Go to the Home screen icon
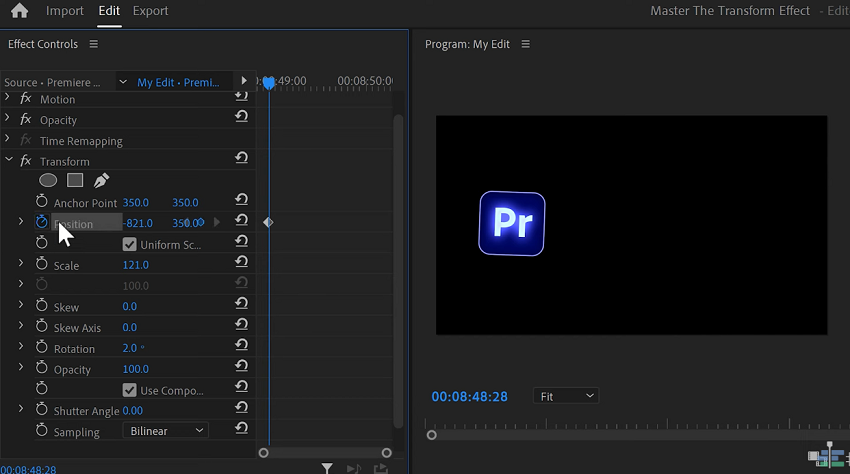The width and height of the screenshot is (850, 474). point(19,11)
